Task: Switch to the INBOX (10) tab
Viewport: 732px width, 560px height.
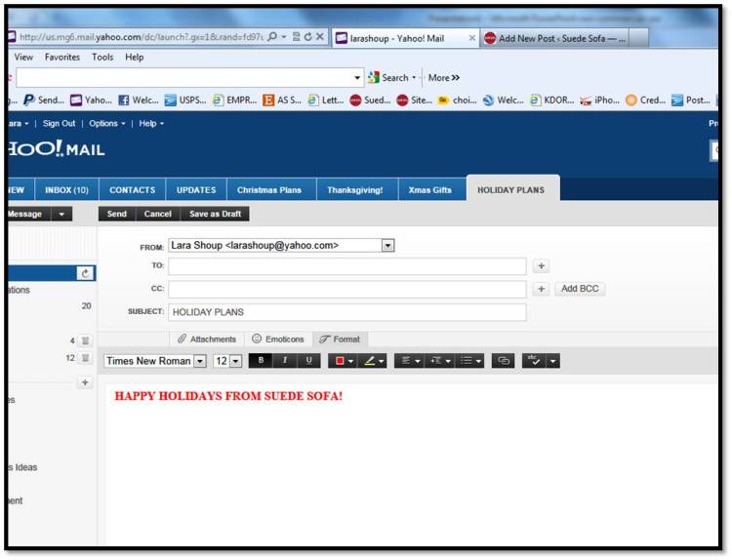Action: click(x=67, y=190)
